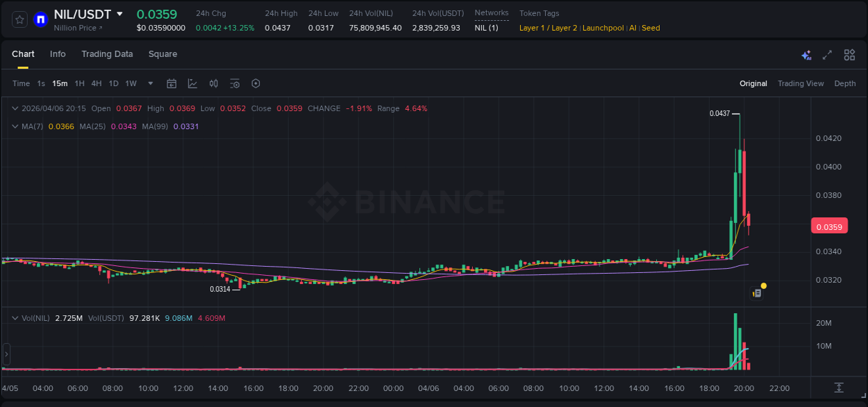
Task: Open the candlestick chart style icon
Action: (x=214, y=83)
